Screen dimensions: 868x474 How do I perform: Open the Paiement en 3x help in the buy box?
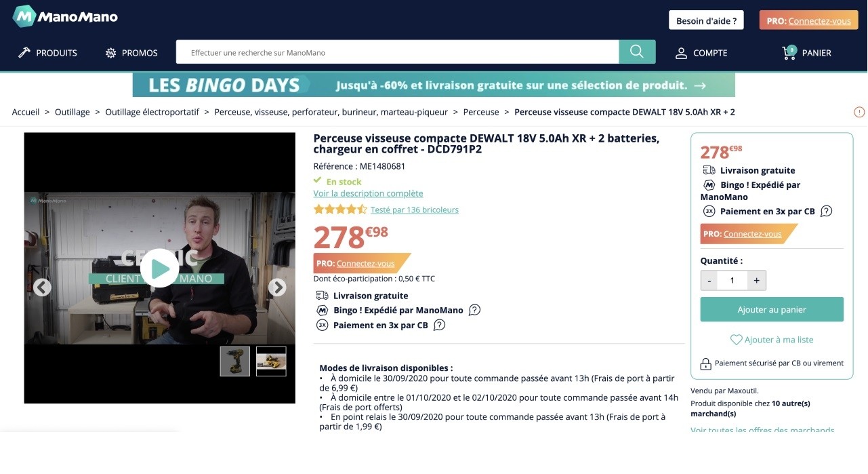pos(827,211)
